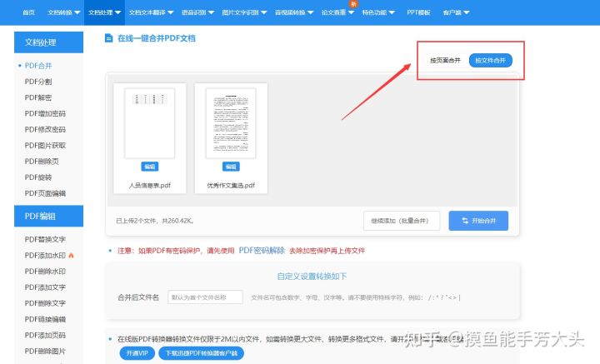Select the 优秀作文集选.pdf page thumbnail
The image size is (600, 364).
[x=231, y=123]
